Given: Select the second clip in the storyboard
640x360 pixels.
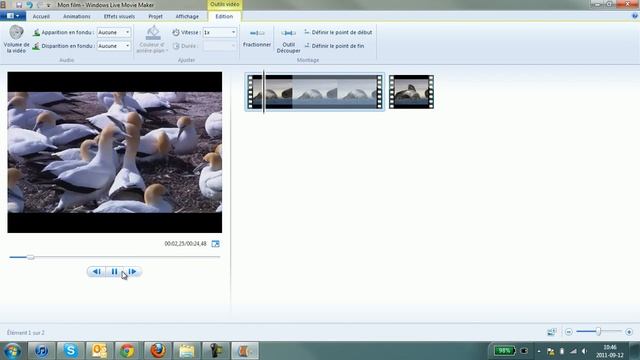Looking at the screenshot, I should [411, 92].
